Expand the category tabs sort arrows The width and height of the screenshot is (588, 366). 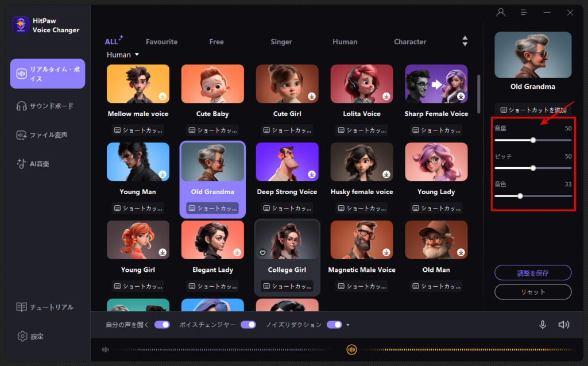coord(465,41)
